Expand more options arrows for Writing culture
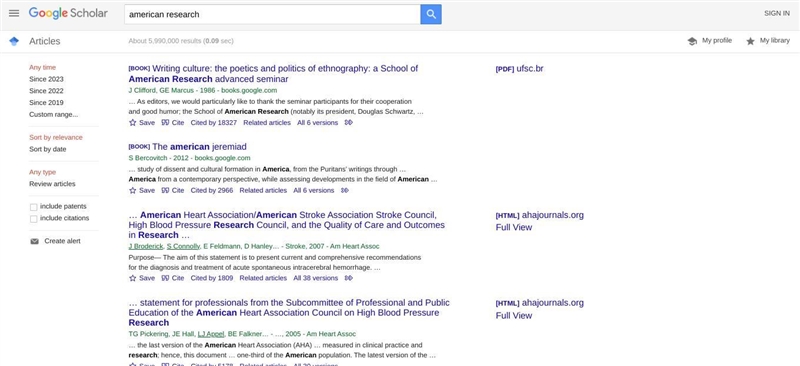The image size is (800, 366). coord(348,123)
